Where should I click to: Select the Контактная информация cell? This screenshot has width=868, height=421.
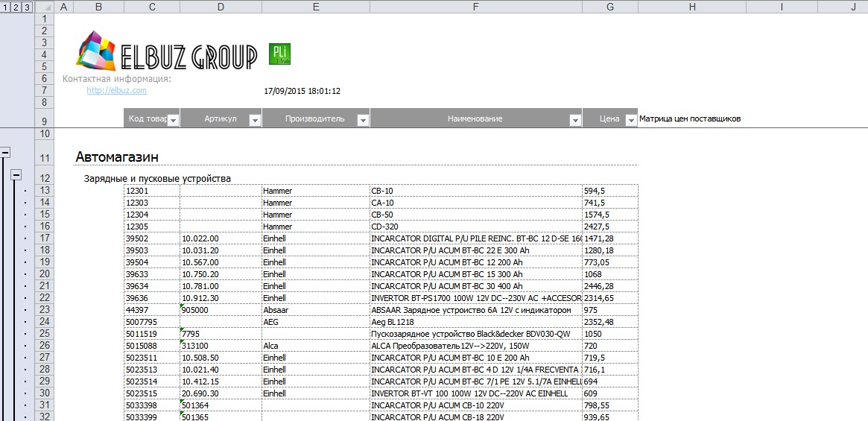(117, 79)
